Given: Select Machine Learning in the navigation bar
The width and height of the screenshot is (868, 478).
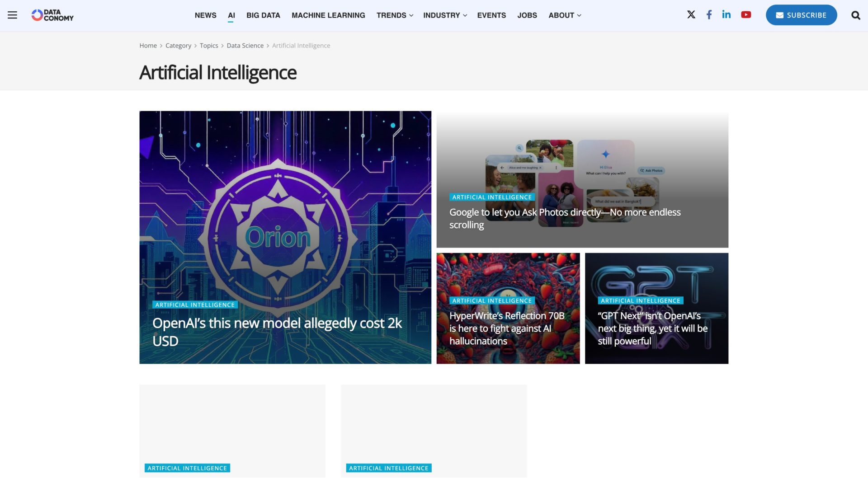Looking at the screenshot, I should point(328,15).
